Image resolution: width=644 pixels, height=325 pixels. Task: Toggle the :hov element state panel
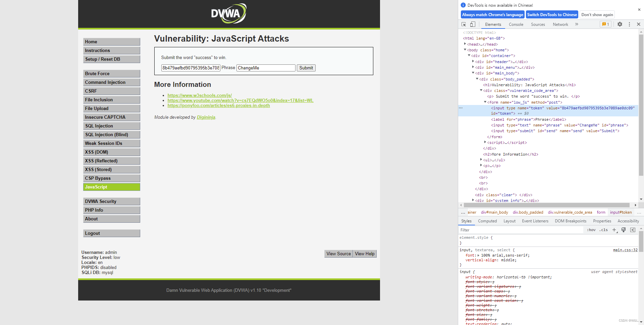(x=591, y=230)
